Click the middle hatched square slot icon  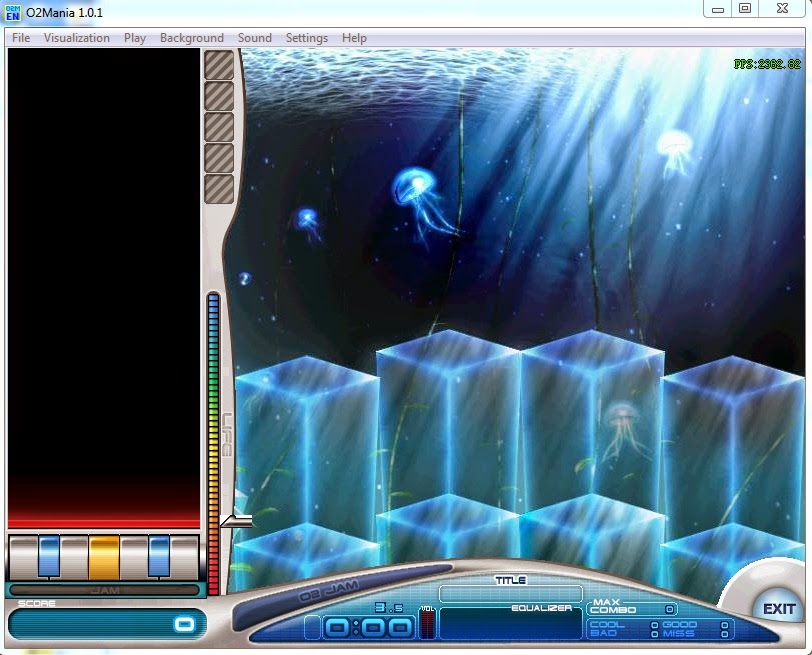click(218, 126)
